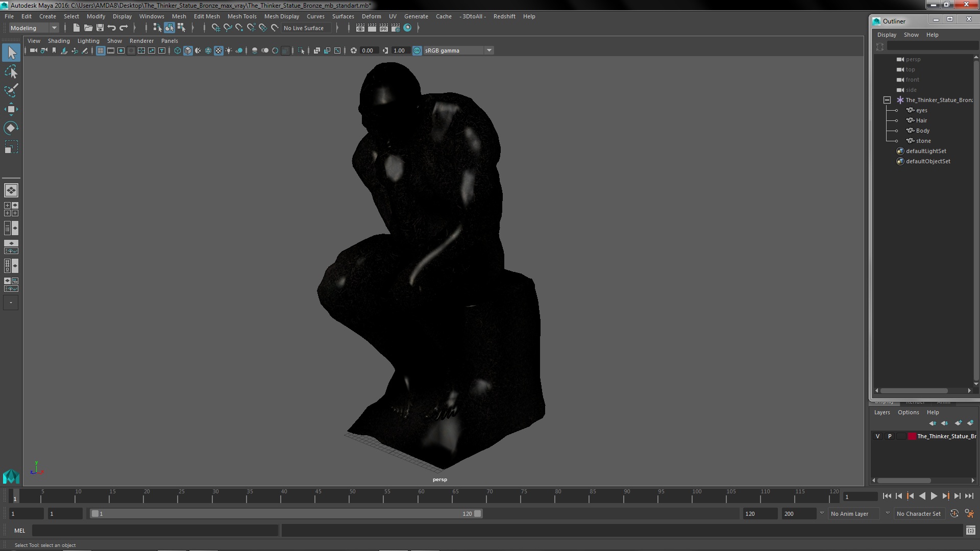Open the Render View clapper icon
This screenshot has height=551, width=980.
[360, 28]
